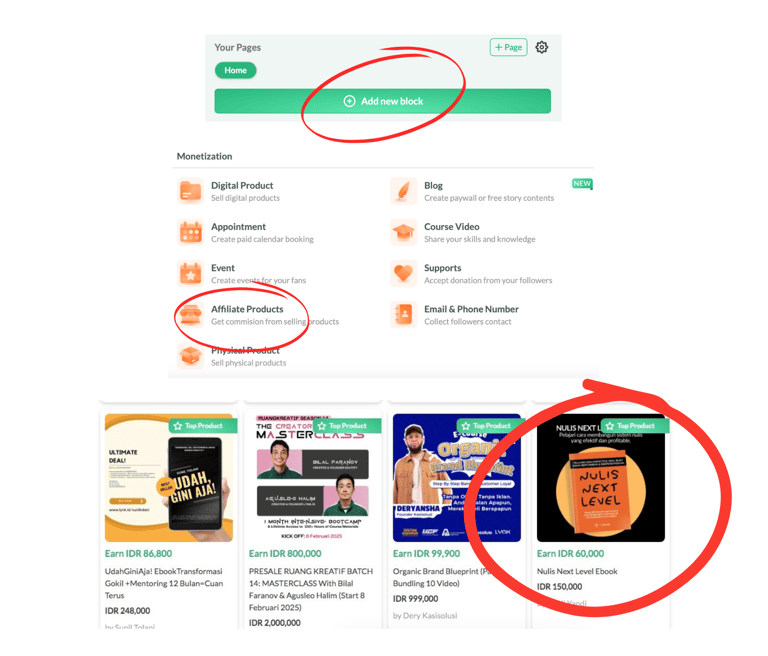The image size is (768, 656).
Task: Add a page with the + Page button
Action: 508,48
